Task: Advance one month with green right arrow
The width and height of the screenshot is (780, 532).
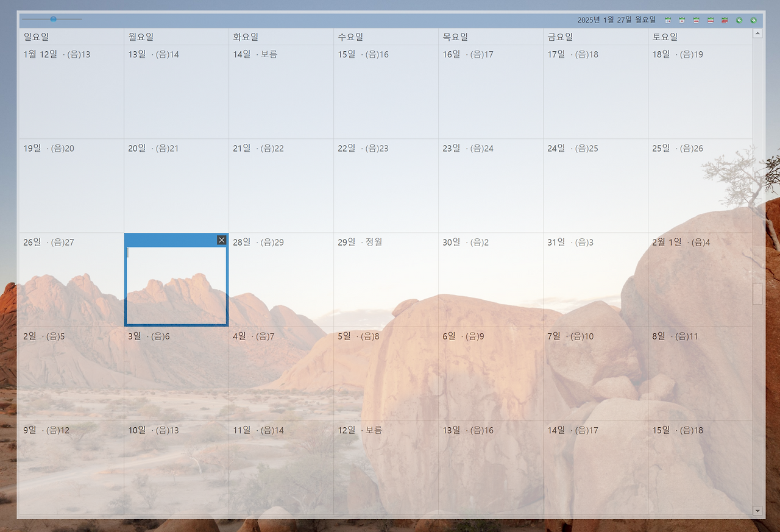Action: (x=754, y=20)
